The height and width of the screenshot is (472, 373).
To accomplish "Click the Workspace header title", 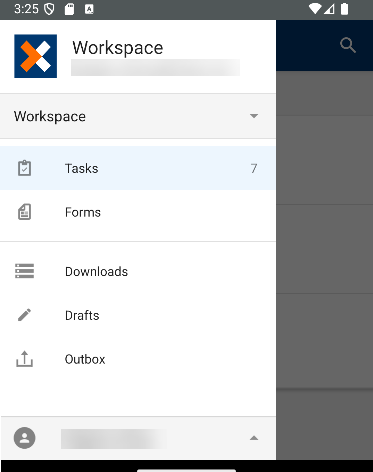I will (118, 48).
